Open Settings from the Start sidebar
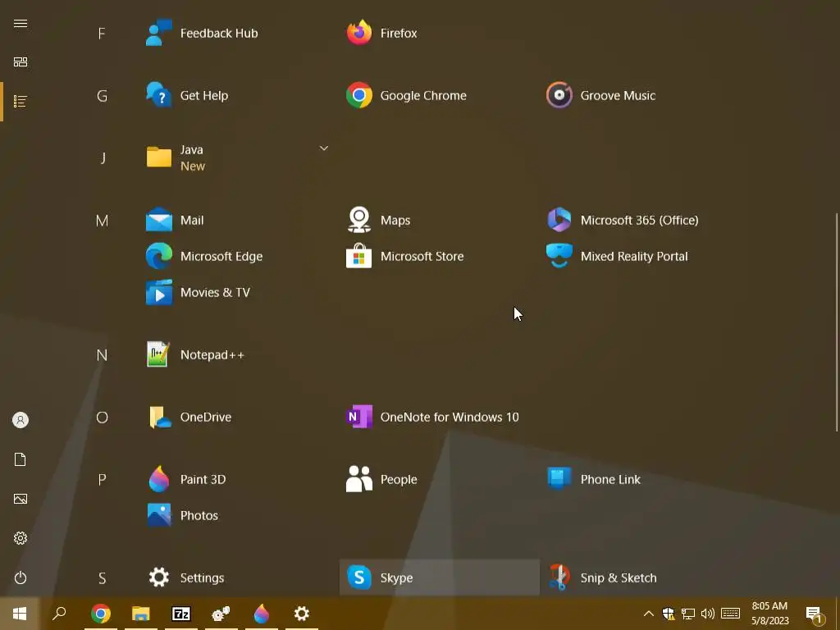The height and width of the screenshot is (630, 840). pos(21,538)
